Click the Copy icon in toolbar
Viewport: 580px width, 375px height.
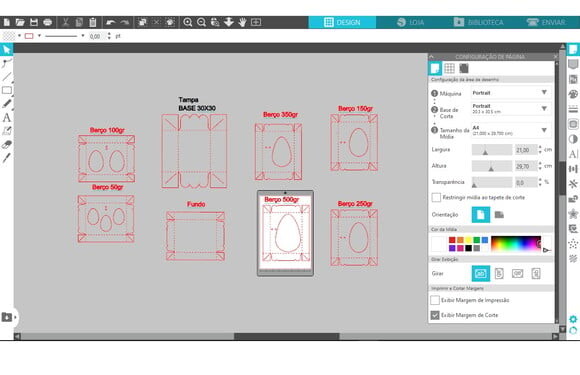pyautogui.click(x=79, y=22)
